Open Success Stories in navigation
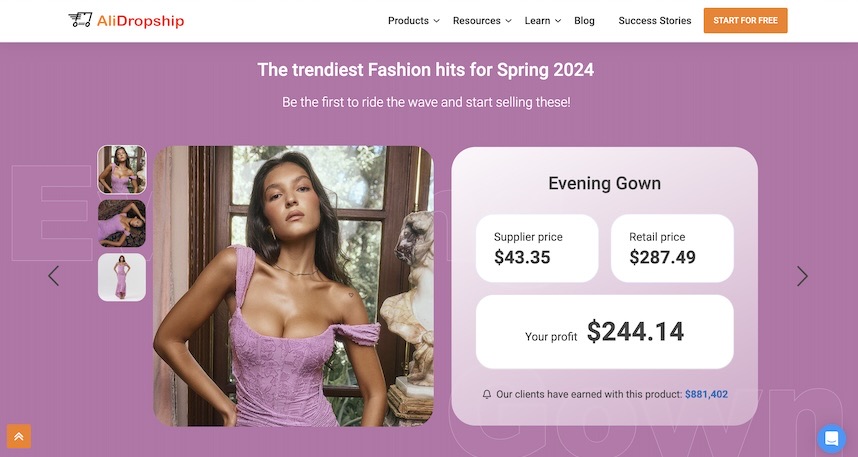 pyautogui.click(x=654, y=21)
